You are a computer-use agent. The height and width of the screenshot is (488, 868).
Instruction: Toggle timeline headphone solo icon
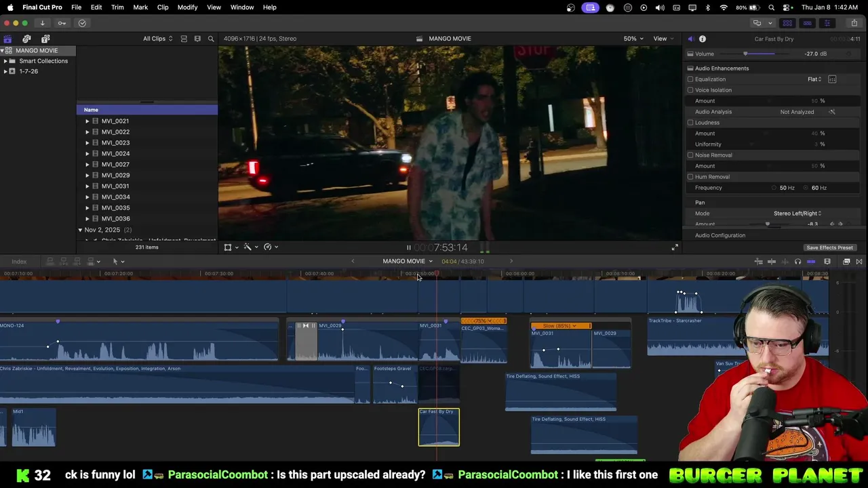[x=797, y=262]
